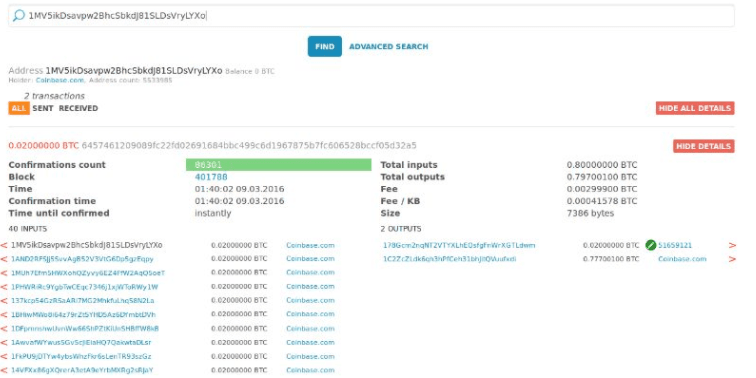Open the Coinbase.com holder link under address
Screen dimensions: 756x378
click(60, 80)
